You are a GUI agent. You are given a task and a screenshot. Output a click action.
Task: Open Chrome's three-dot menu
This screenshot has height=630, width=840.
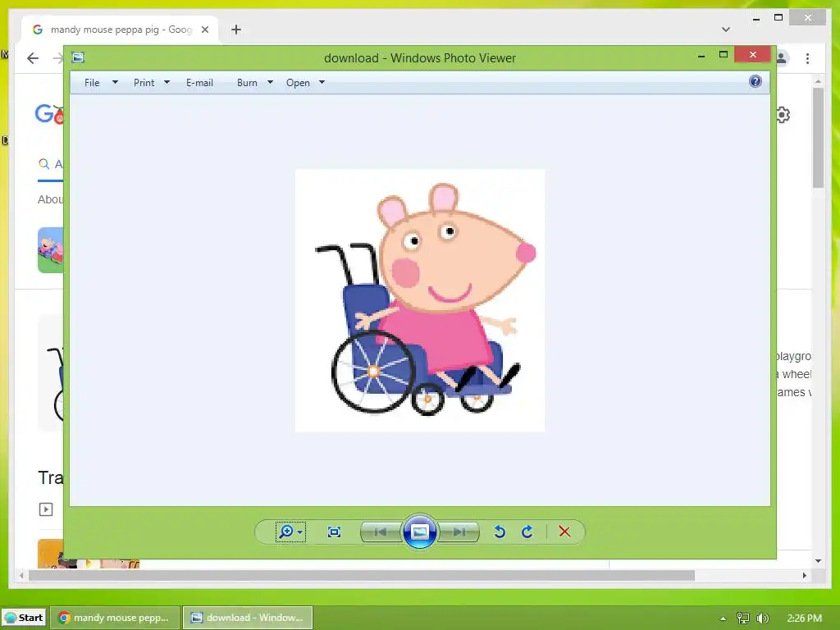tap(807, 58)
